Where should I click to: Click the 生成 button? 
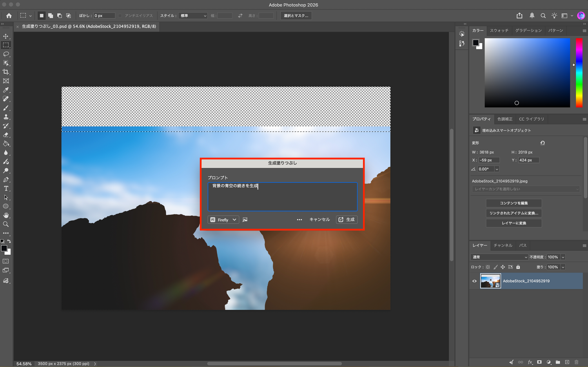click(347, 220)
